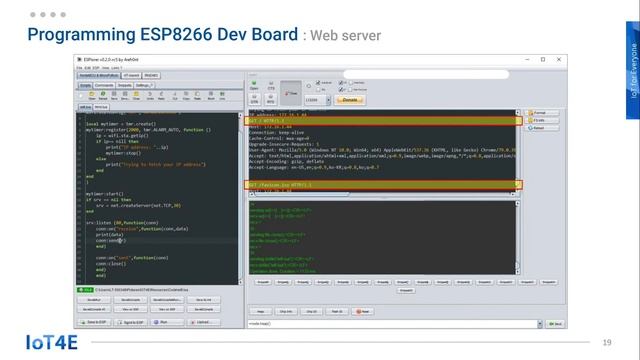This screenshot has height=360, width=640.
Task: Toggle the Autoscroll checkbox
Action: point(318,83)
